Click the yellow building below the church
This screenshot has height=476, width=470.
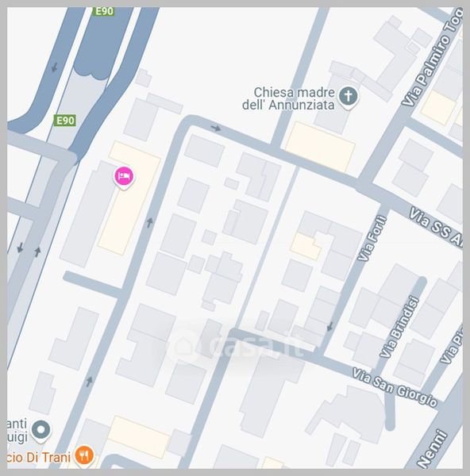coord(320,147)
